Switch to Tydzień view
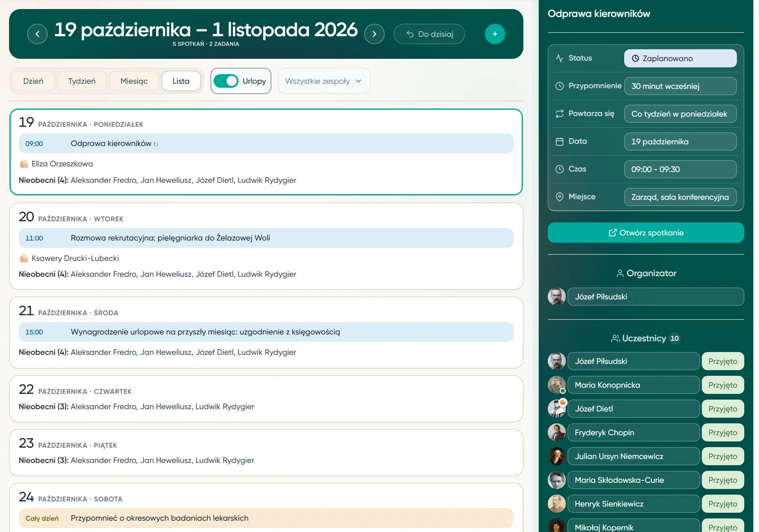Viewport: 759px width, 532px height. (82, 81)
